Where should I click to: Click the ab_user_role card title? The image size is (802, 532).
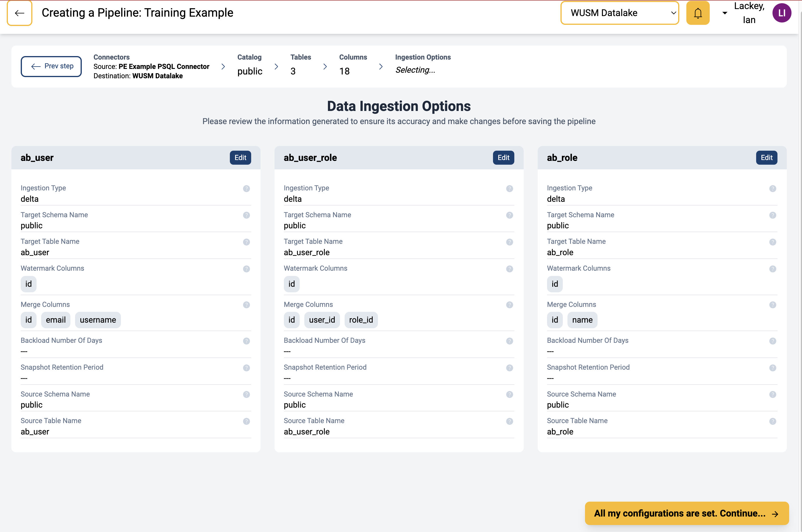coord(310,157)
